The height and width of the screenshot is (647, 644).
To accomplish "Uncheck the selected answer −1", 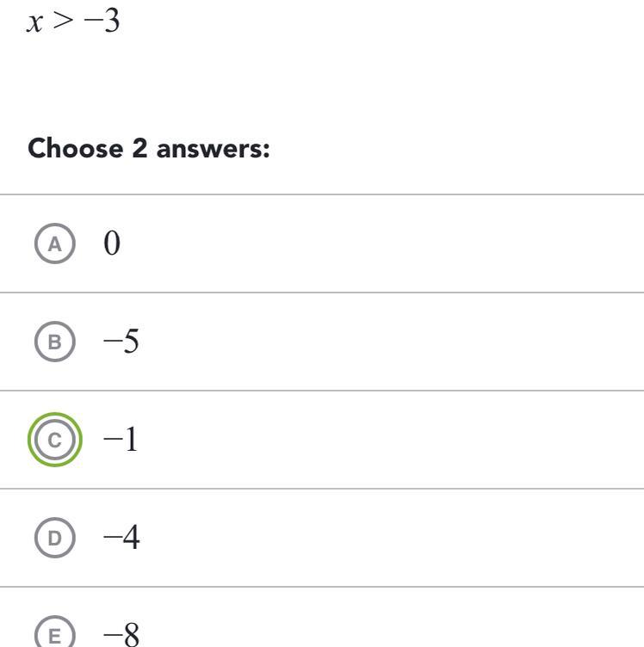I will [121, 441].
